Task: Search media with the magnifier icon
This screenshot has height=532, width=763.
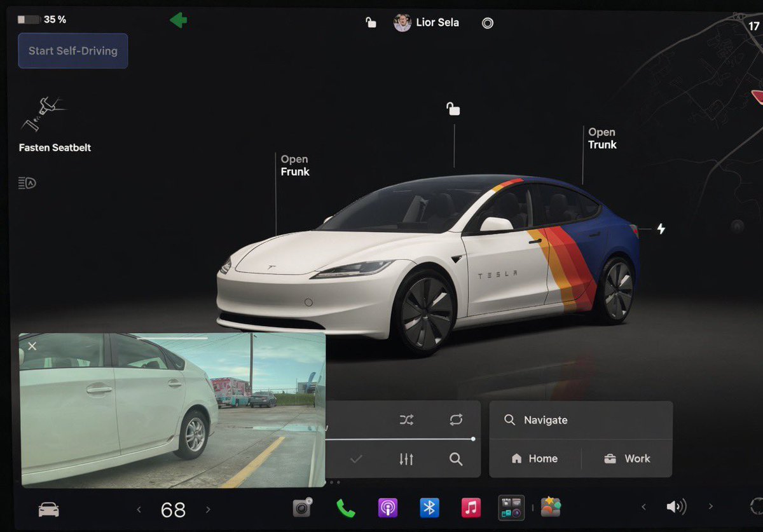Action: (456, 459)
